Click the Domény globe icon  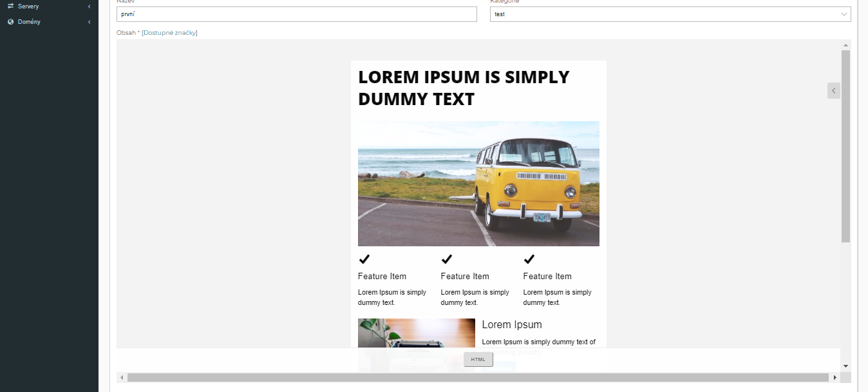[x=10, y=22]
